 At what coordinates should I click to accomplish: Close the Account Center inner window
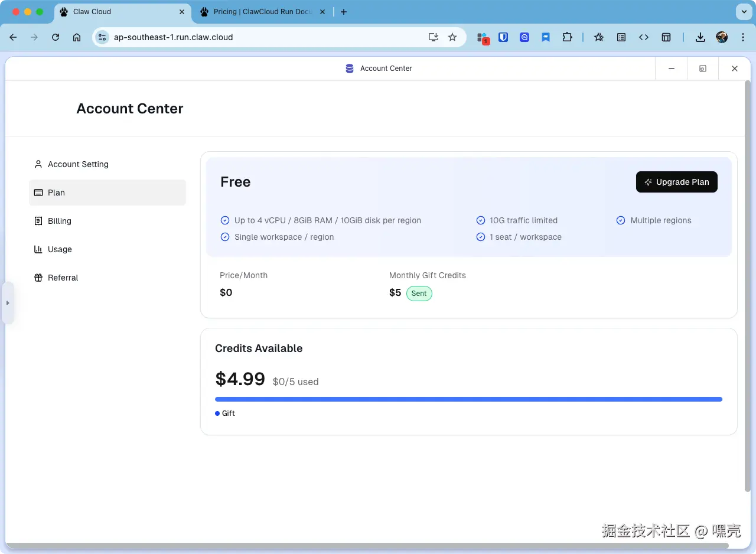[735, 69]
